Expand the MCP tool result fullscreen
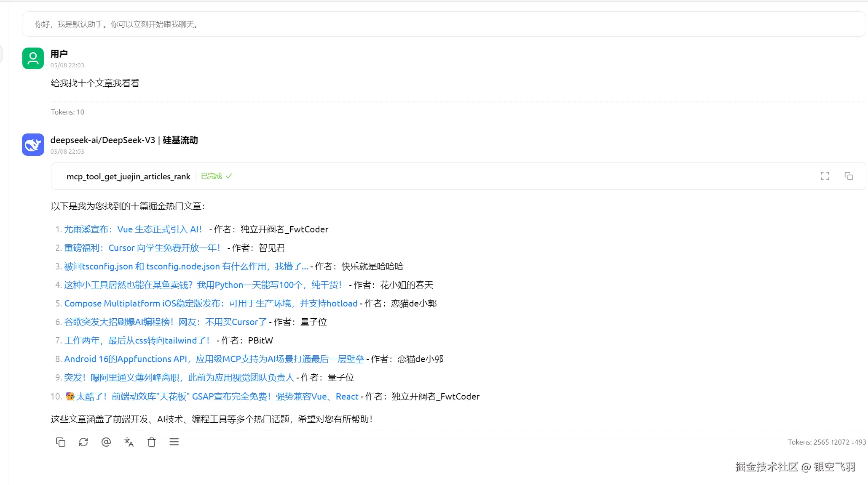868x485 pixels. [x=825, y=176]
